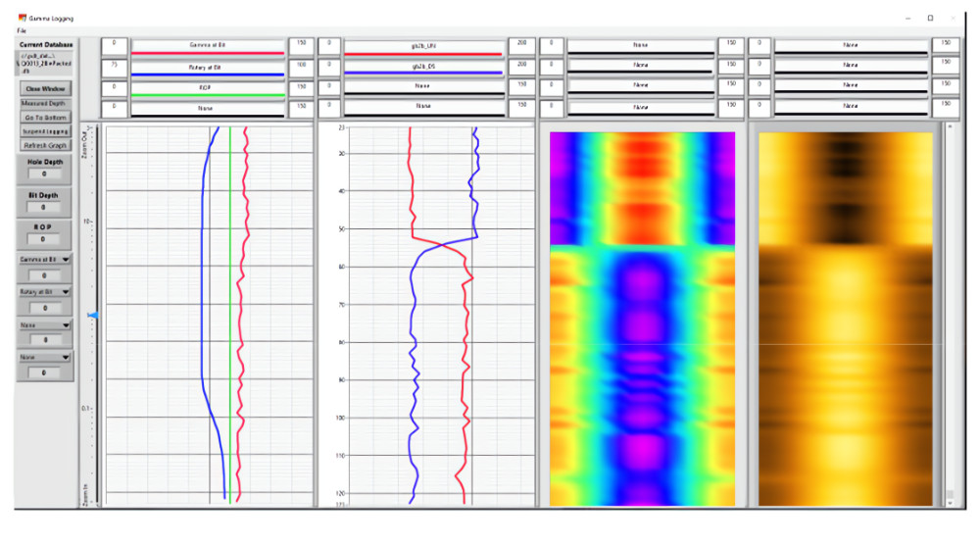Image resolution: width=980 pixels, height=545 pixels.
Task: Open the last None dropdown in sidebar
Action: point(44,357)
